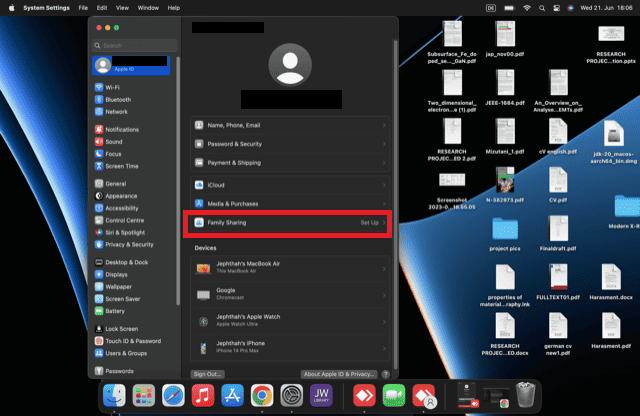The height and width of the screenshot is (416, 640).
Task: Click the Search field in sidebar
Action: point(135,45)
